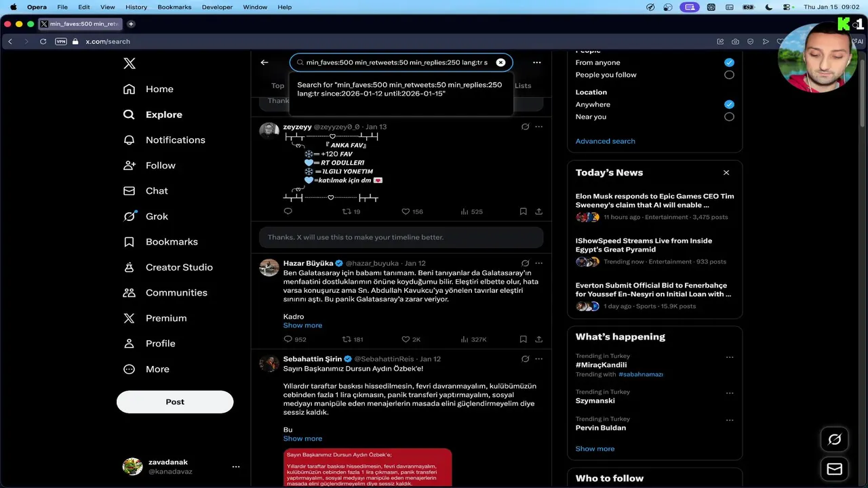Viewport: 868px width, 488px height.
Task: Switch to the Top tab
Action: click(x=278, y=86)
